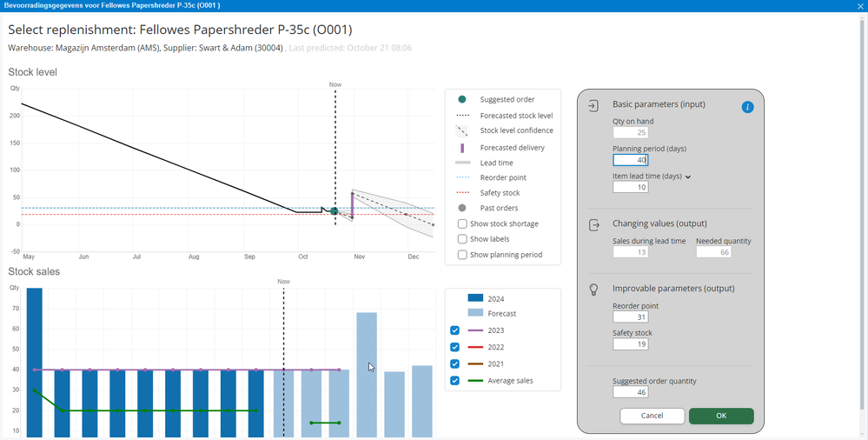Uncheck the 2023 sales series

pos(454,330)
